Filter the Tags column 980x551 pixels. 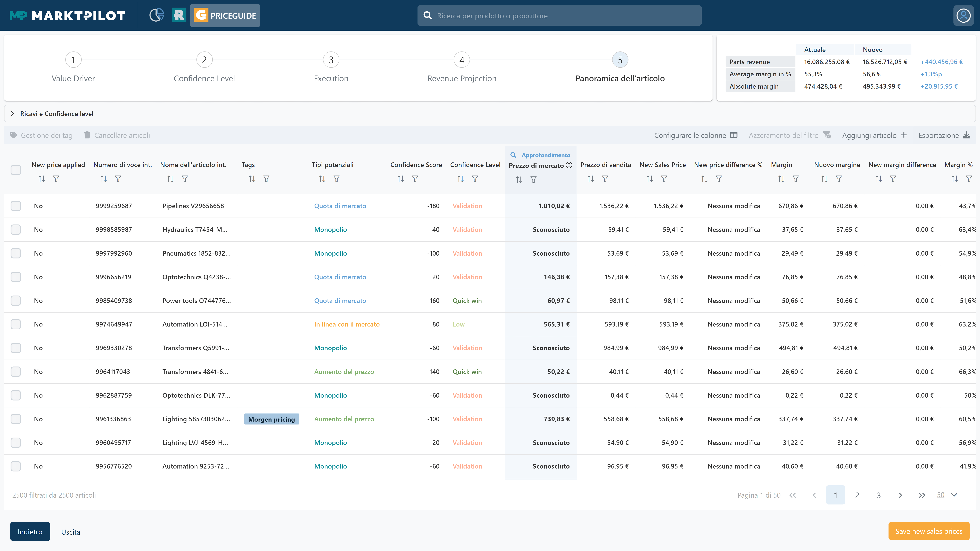pos(266,179)
